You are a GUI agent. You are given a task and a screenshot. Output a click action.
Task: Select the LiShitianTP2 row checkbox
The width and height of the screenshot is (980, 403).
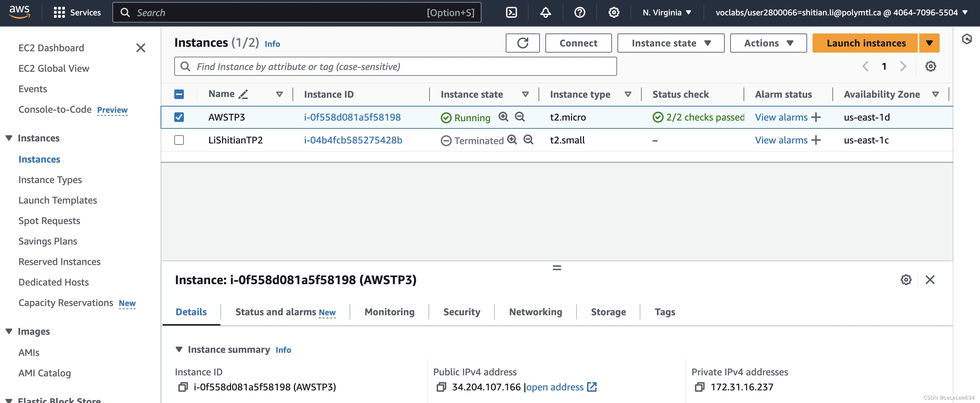pos(179,140)
